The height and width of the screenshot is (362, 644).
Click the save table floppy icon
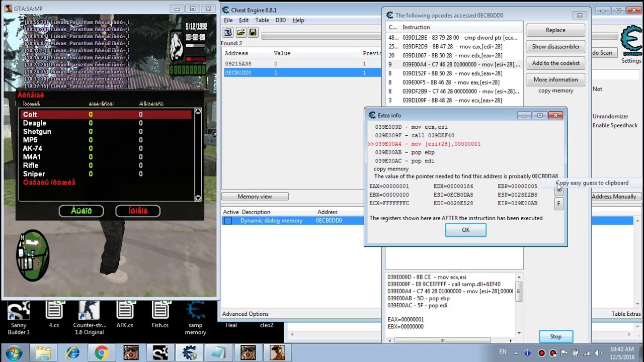click(253, 33)
